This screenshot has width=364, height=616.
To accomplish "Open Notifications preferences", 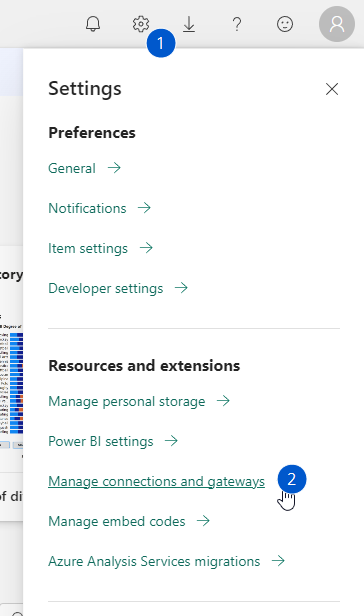I will click(x=87, y=208).
